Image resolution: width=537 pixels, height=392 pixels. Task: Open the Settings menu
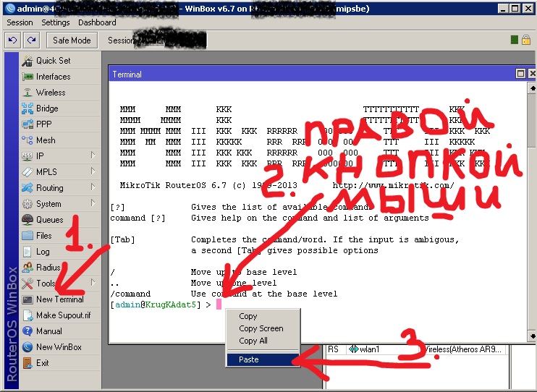[55, 22]
